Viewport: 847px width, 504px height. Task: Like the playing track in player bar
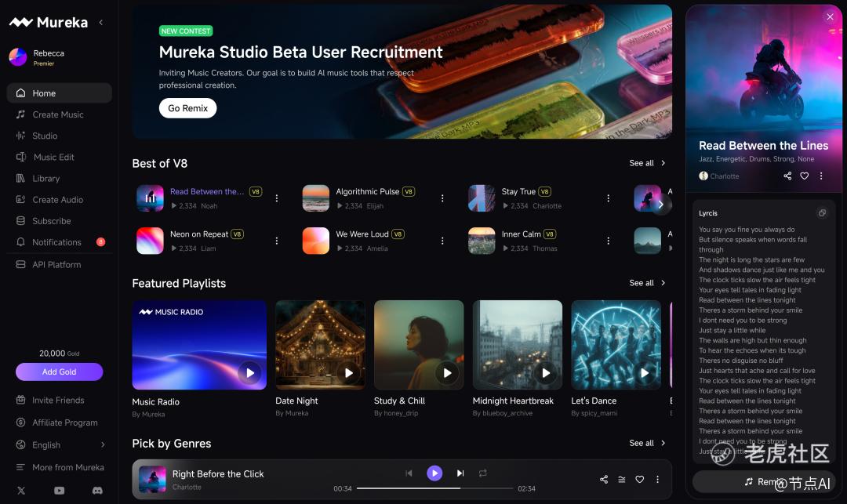coord(640,479)
